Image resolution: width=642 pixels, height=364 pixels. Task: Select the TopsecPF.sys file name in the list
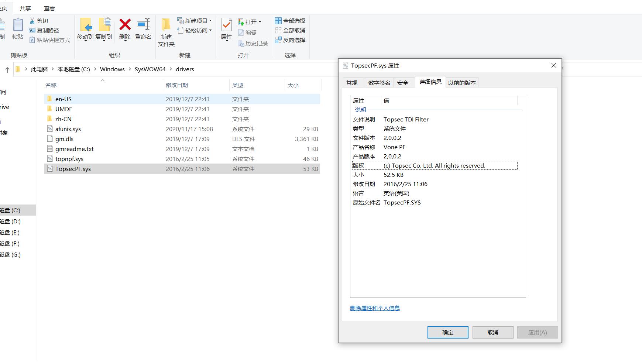pyautogui.click(x=73, y=169)
